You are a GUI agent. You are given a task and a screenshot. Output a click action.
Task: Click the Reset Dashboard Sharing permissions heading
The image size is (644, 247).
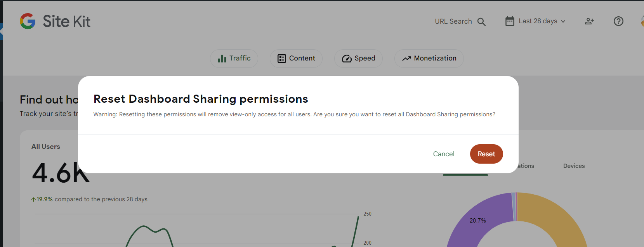tap(201, 99)
